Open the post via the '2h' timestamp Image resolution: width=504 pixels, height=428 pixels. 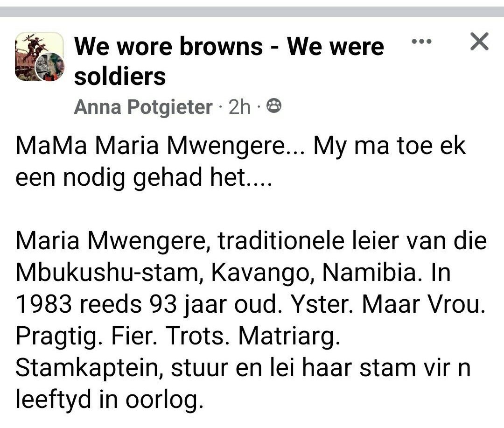pos(240,107)
